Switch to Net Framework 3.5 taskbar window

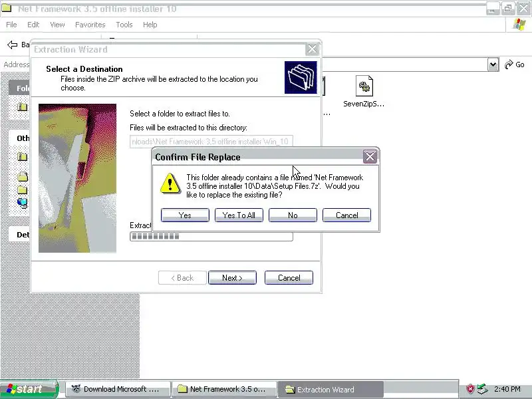pyautogui.click(x=224, y=389)
